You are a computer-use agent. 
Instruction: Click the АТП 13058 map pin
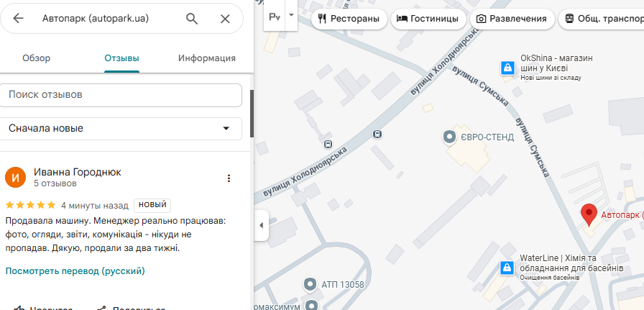pyautogui.click(x=310, y=284)
